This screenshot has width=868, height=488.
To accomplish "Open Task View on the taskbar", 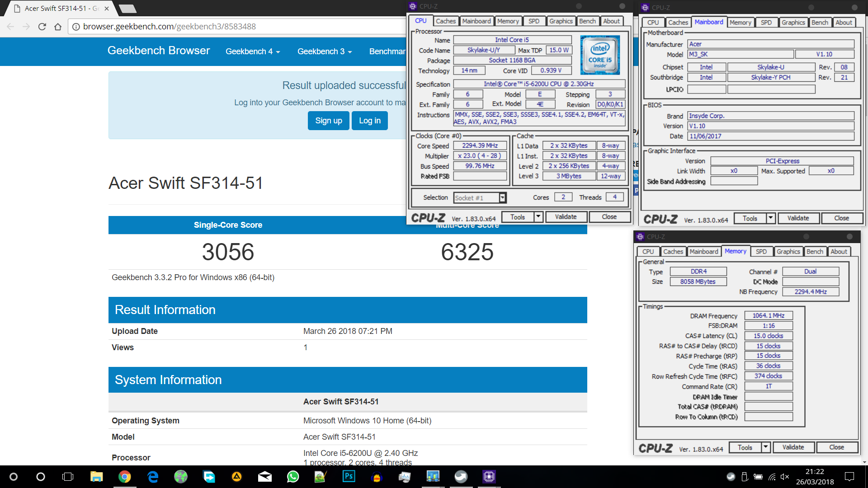I will (x=68, y=477).
